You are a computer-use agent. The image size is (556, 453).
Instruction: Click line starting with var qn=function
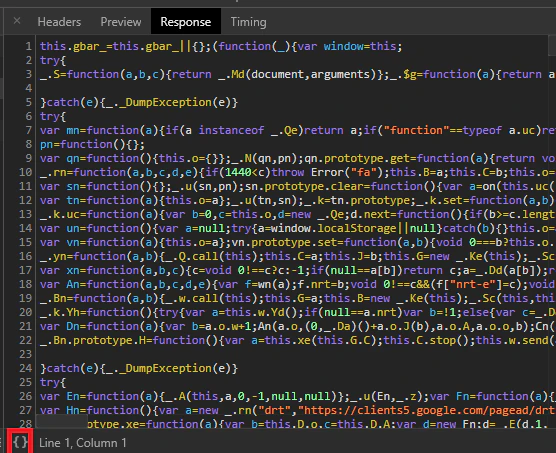[x=298, y=158]
